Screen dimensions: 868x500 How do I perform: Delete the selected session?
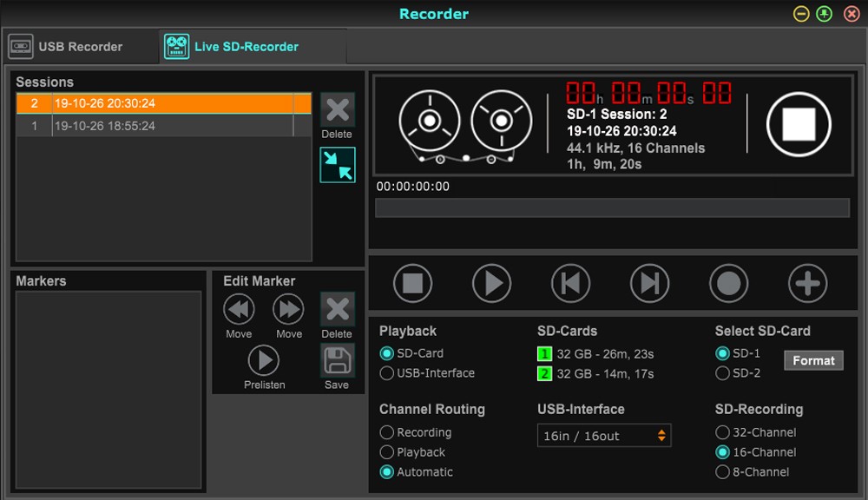(337, 111)
